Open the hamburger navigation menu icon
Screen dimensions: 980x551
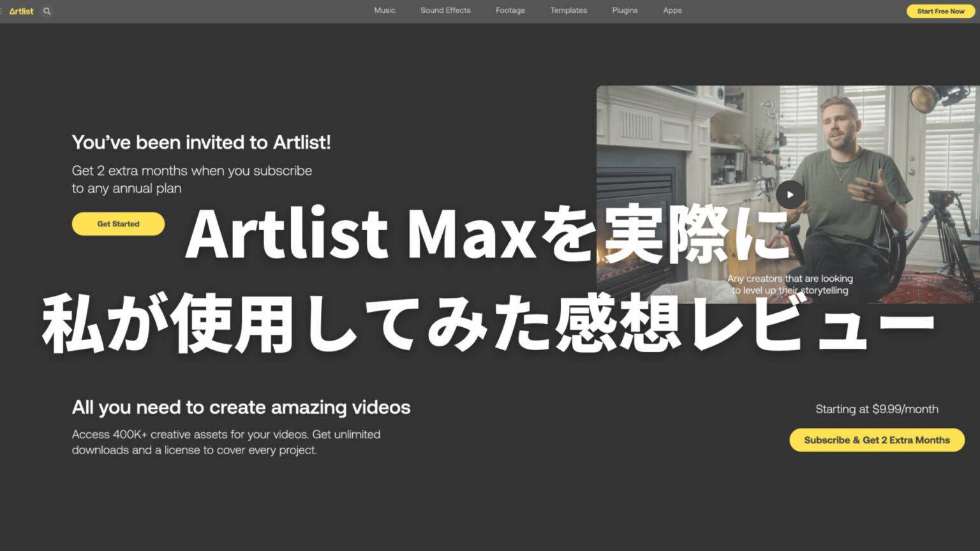(2, 11)
